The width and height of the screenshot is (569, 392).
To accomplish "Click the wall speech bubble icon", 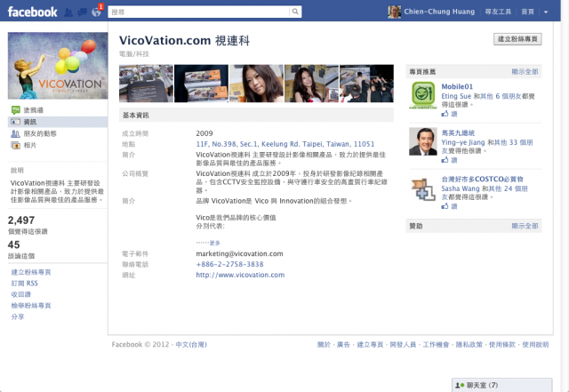I will 16,110.
